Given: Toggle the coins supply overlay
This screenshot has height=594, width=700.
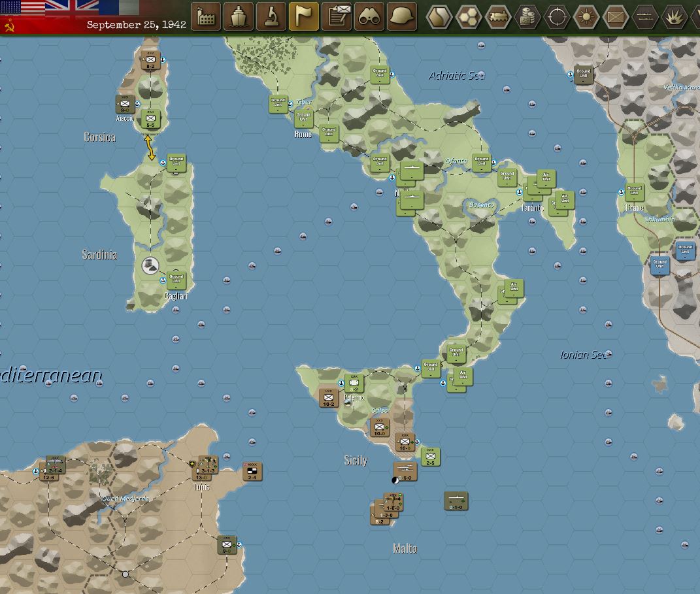Looking at the screenshot, I should 527,17.
